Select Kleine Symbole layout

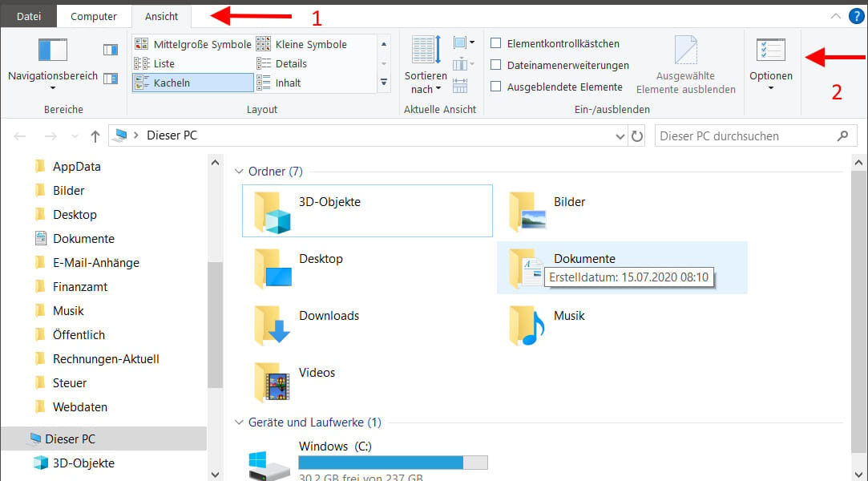click(x=301, y=44)
